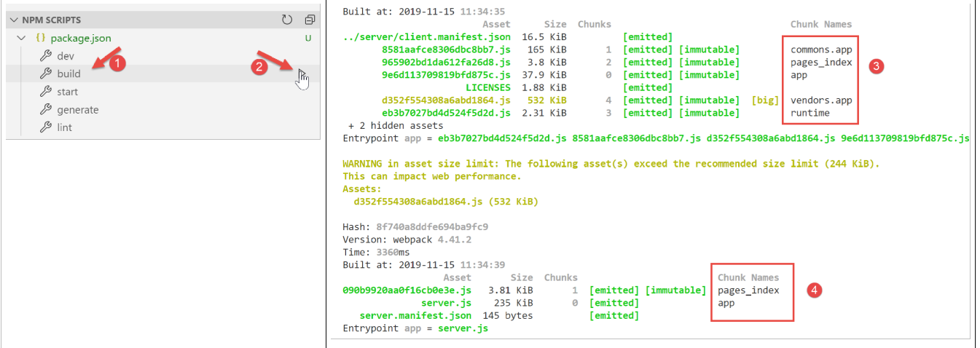Click the curly braces package.json file icon
This screenshot has height=348, width=980.
(41, 38)
